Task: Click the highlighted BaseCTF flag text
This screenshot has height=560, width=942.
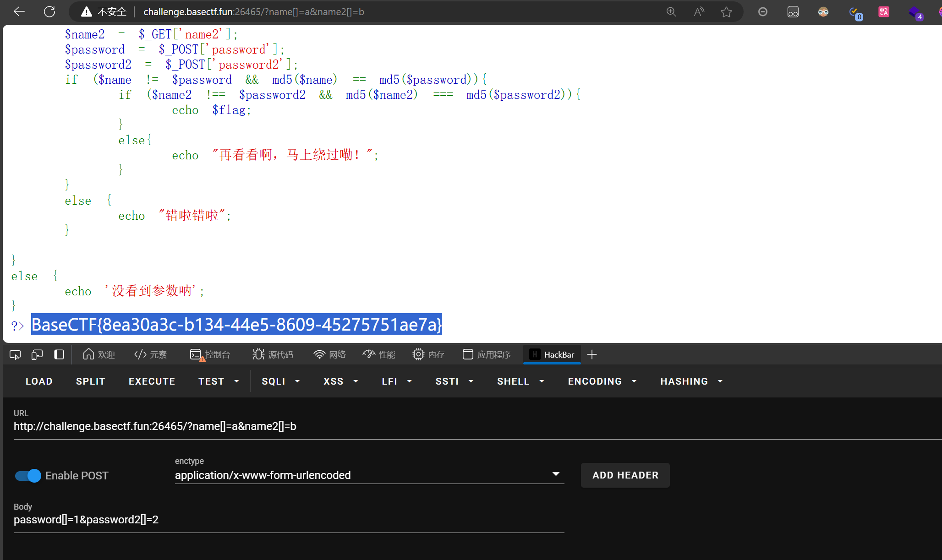Action: [x=236, y=324]
